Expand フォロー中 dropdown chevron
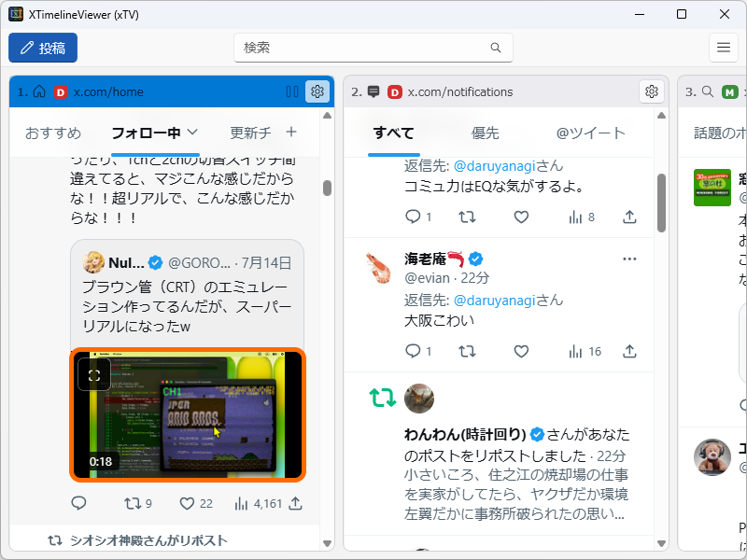747x560 pixels. [192, 132]
